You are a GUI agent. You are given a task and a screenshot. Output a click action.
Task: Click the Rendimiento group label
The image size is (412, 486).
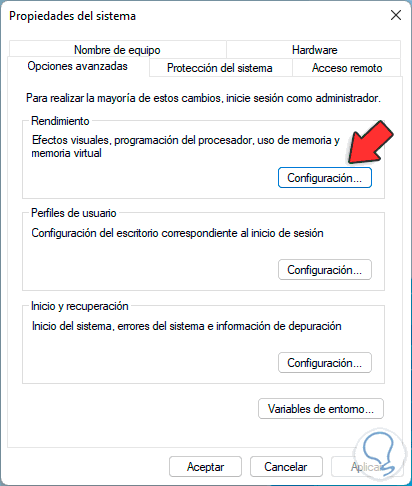[x=60, y=121]
